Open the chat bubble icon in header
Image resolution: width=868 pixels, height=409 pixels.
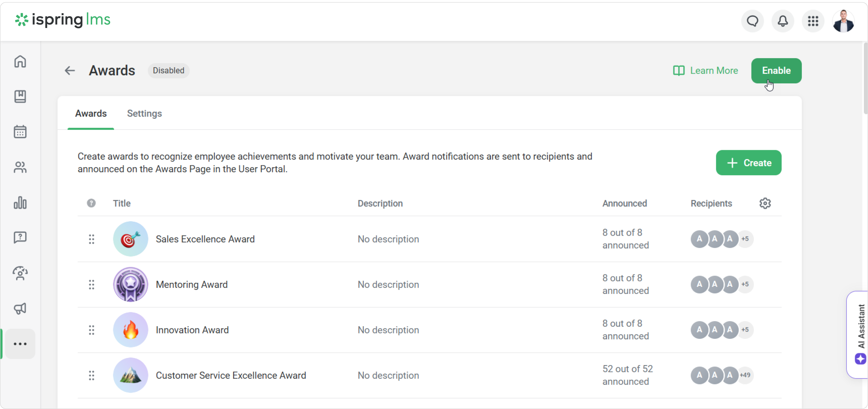point(753,21)
